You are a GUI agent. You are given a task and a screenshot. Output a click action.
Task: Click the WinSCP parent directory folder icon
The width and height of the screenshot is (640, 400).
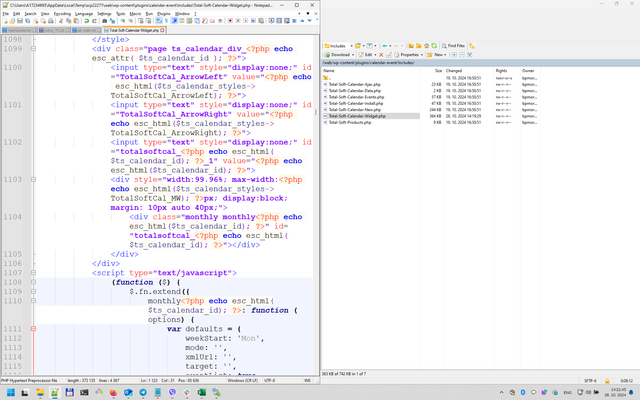click(x=411, y=46)
